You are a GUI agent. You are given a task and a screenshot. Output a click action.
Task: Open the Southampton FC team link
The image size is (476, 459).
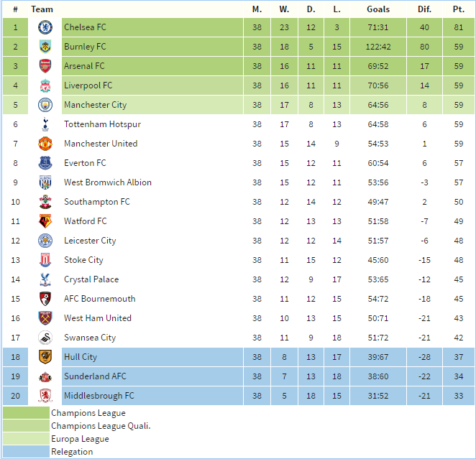pyautogui.click(x=96, y=202)
